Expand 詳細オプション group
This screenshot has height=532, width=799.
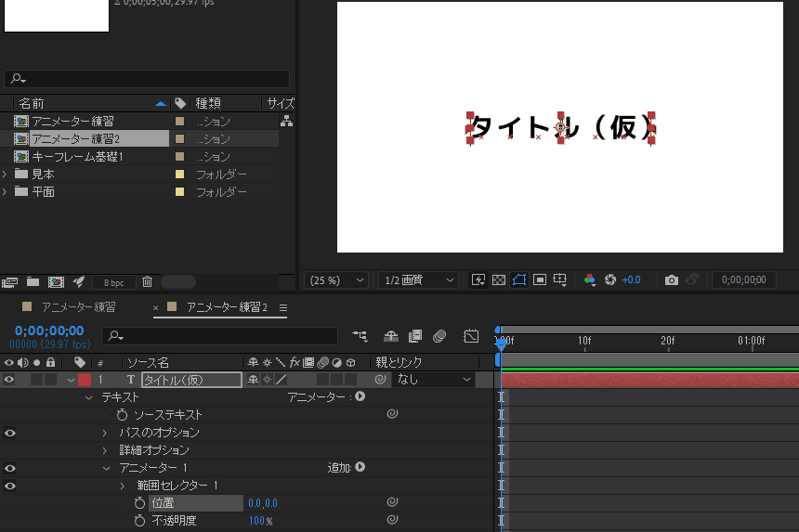104,451
